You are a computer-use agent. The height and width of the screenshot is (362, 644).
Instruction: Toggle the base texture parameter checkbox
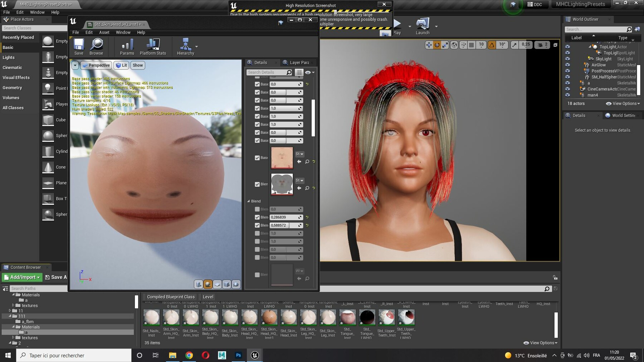(257, 158)
